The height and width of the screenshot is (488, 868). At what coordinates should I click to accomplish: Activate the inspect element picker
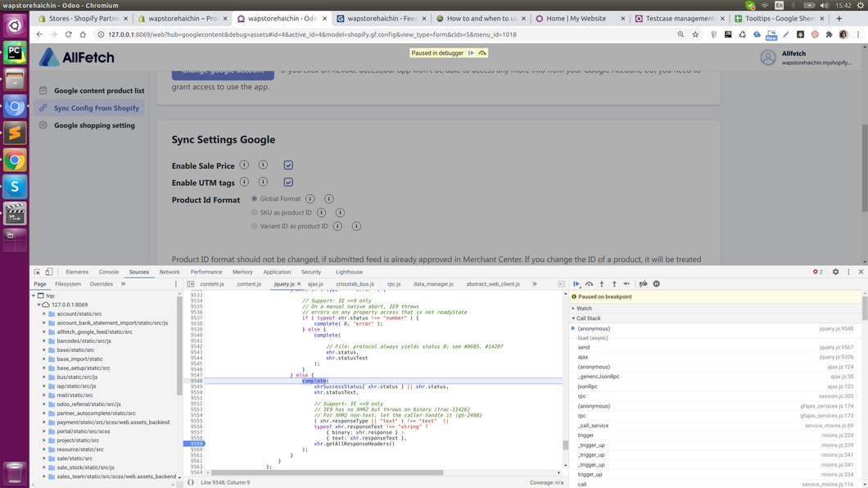click(37, 272)
